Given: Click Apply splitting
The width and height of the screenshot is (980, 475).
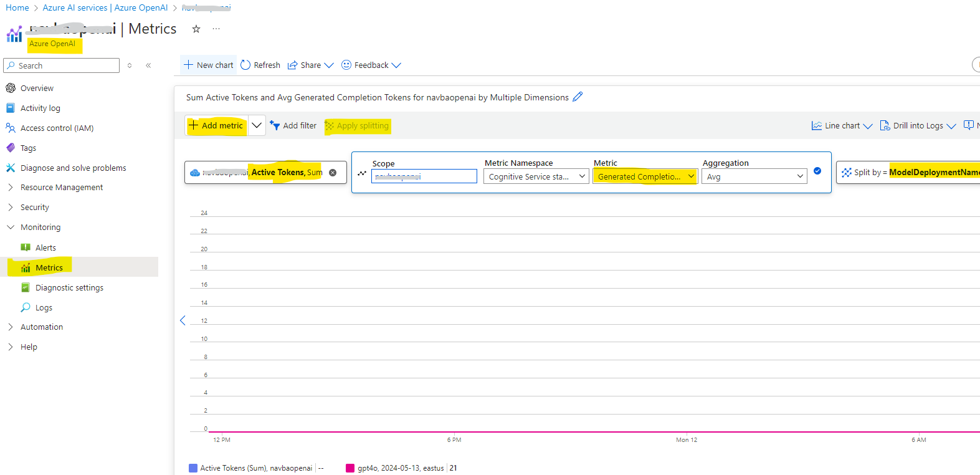Looking at the screenshot, I should pos(358,125).
